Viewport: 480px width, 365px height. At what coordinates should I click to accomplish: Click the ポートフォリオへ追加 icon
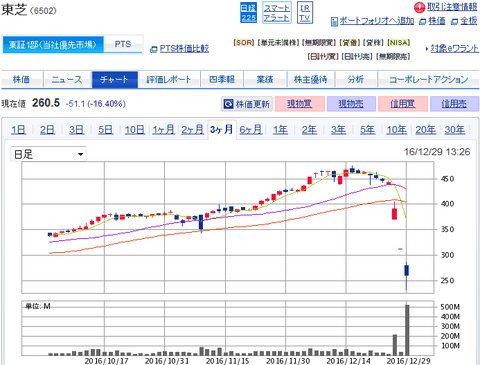[x=334, y=22]
